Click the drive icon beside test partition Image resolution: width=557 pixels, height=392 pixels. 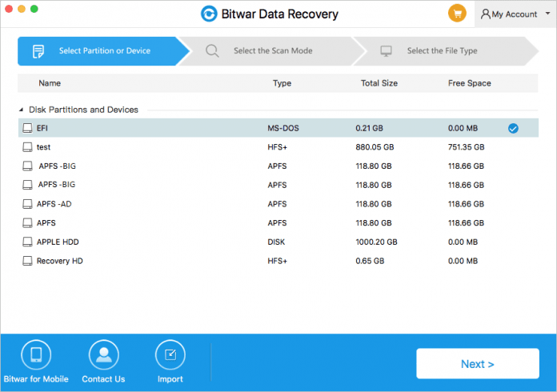[28, 147]
